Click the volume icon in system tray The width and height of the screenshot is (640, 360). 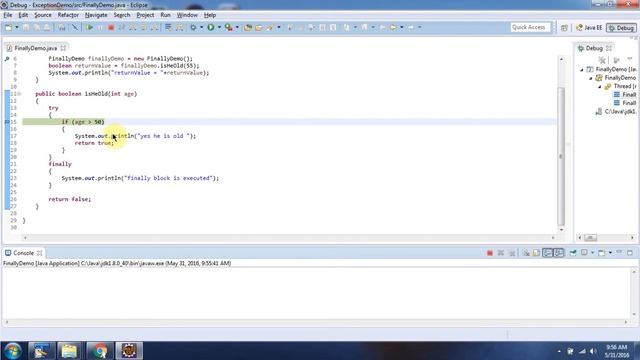coord(593,351)
